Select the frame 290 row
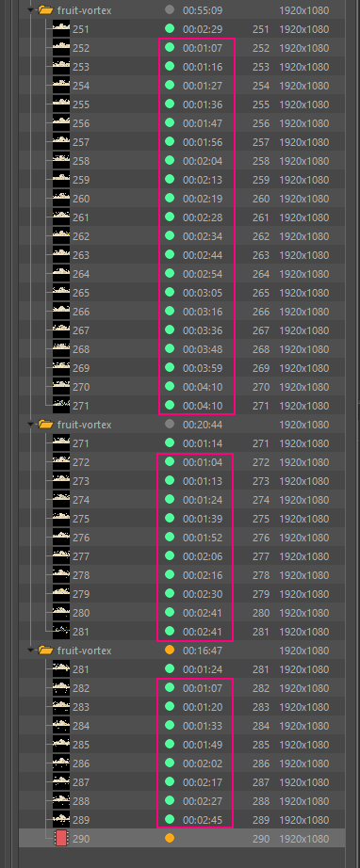The height and width of the screenshot is (868, 360). tap(182, 838)
